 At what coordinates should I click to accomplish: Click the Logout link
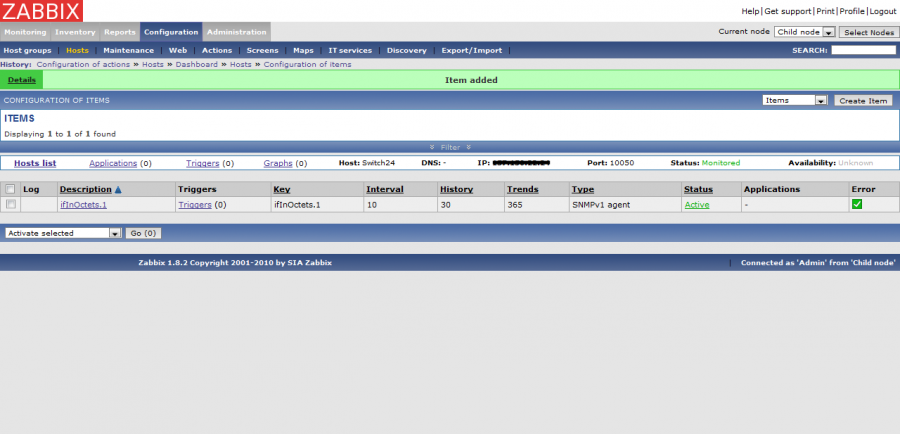(x=883, y=11)
